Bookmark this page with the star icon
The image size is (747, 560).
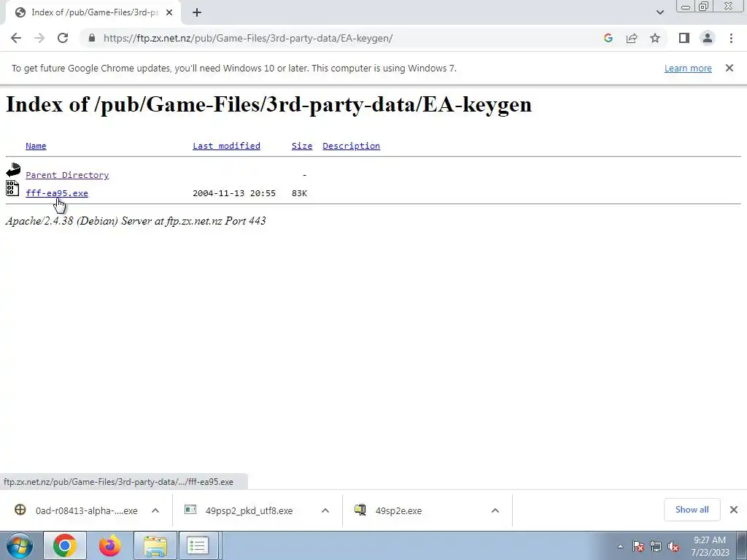[x=655, y=38]
